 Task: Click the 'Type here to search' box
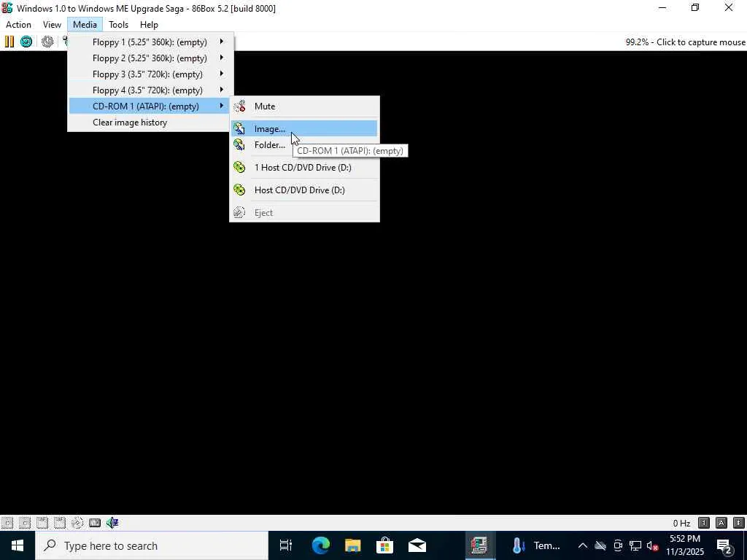(x=152, y=545)
